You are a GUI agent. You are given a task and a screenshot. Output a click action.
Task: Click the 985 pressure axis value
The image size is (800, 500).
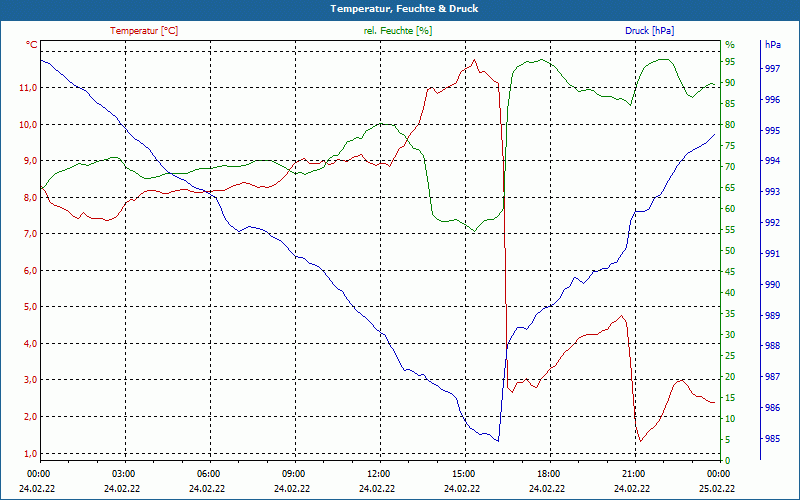[772, 439]
